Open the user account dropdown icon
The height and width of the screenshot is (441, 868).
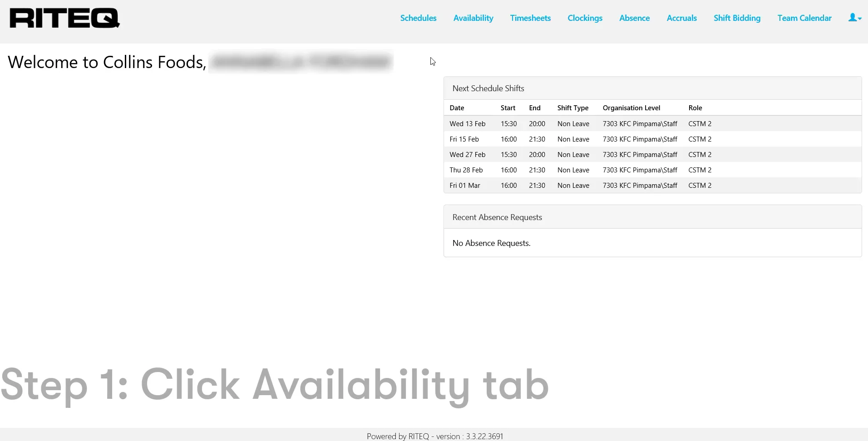pos(855,18)
